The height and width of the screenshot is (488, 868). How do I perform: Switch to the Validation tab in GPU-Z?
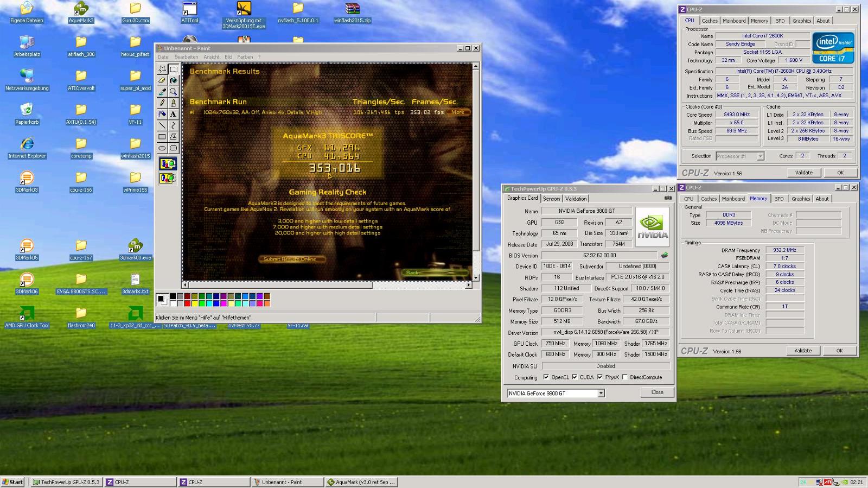576,199
